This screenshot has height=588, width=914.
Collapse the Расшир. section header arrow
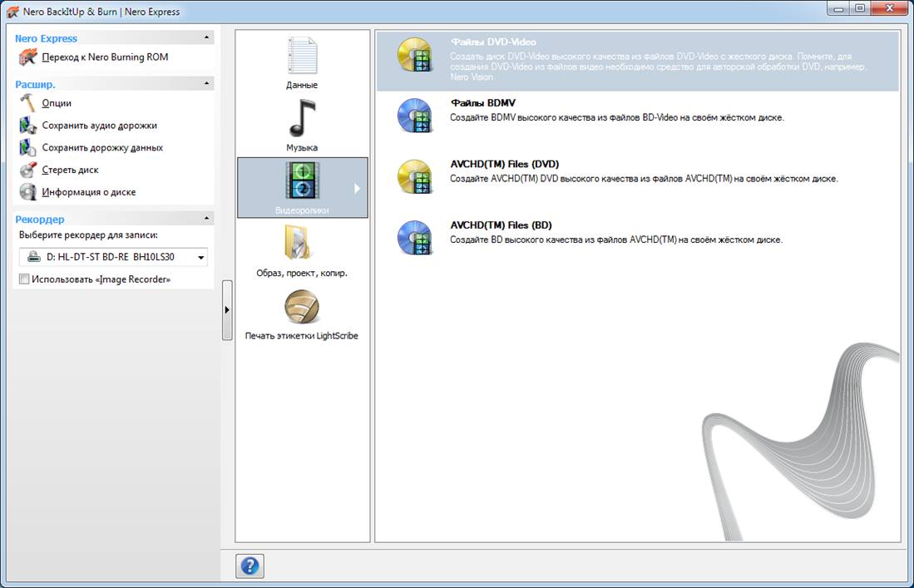pyautogui.click(x=206, y=84)
